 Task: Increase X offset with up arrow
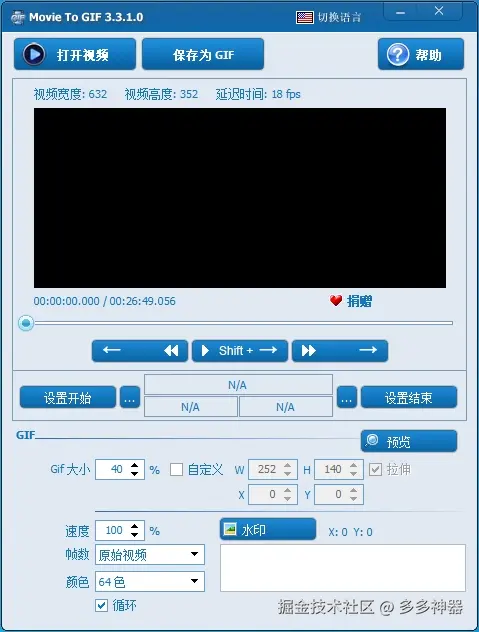(287, 490)
